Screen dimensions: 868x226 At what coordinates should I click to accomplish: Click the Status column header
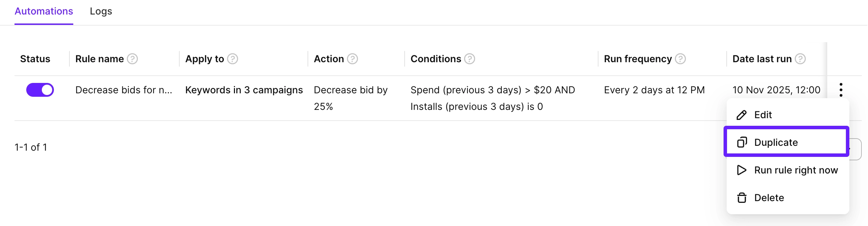click(x=35, y=59)
